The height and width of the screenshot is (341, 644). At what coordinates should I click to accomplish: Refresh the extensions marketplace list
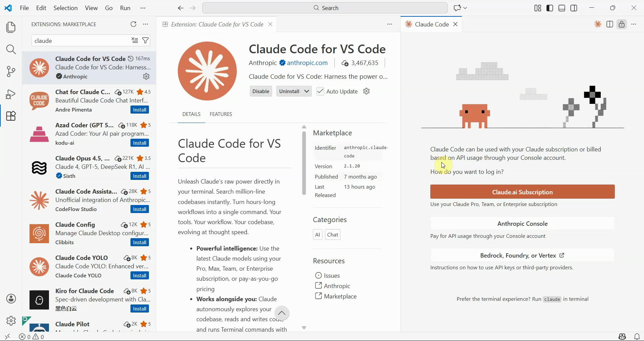click(133, 24)
